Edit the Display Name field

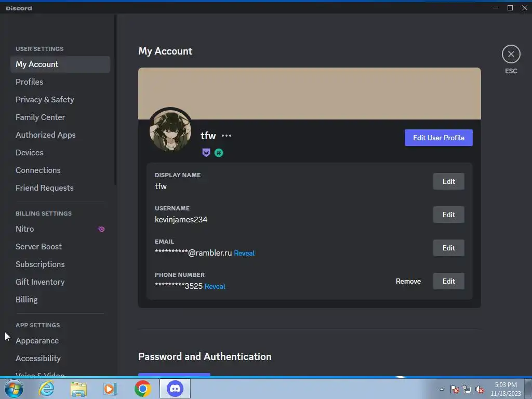(x=448, y=181)
